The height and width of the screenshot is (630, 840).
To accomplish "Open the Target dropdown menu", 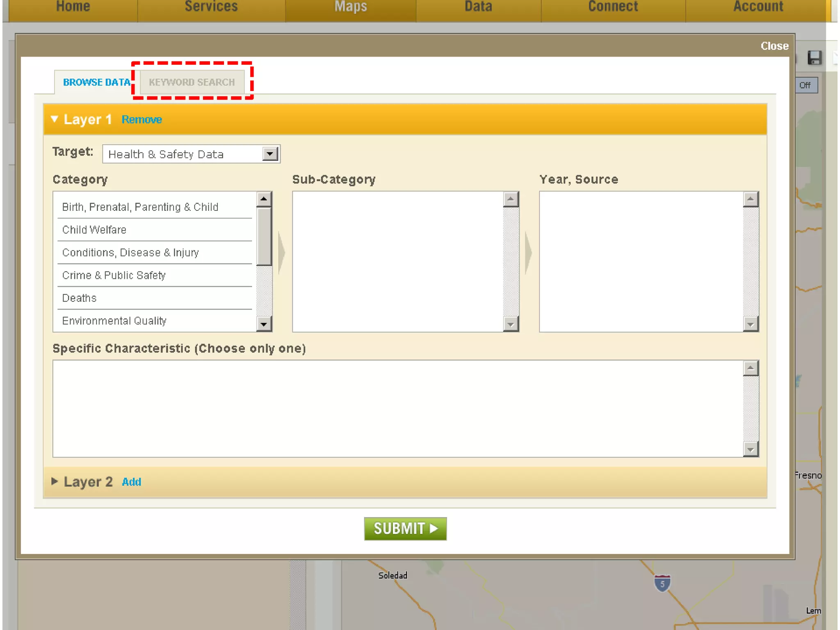I will 270,154.
